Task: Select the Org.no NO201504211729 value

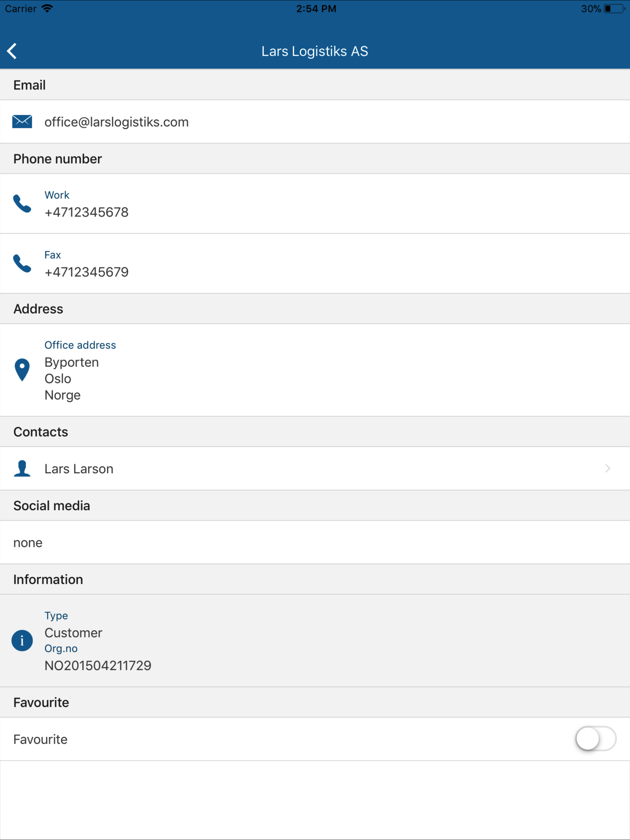Action: click(98, 665)
